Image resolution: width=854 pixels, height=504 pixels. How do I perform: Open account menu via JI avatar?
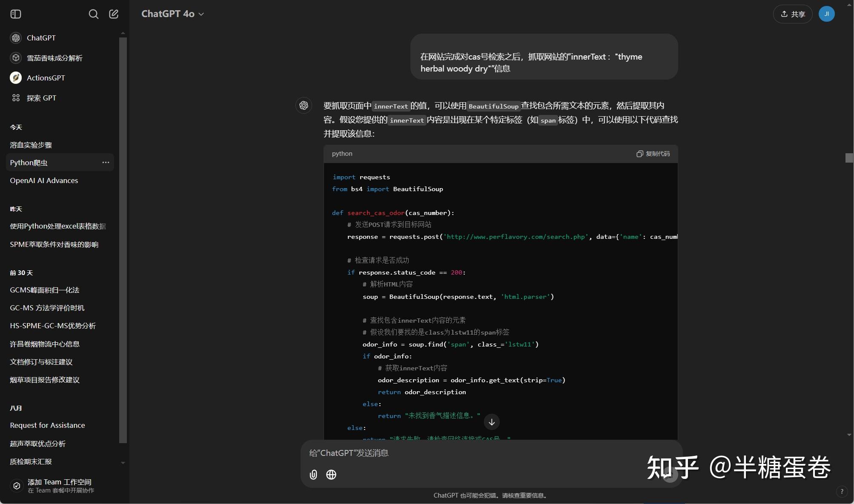coord(826,14)
